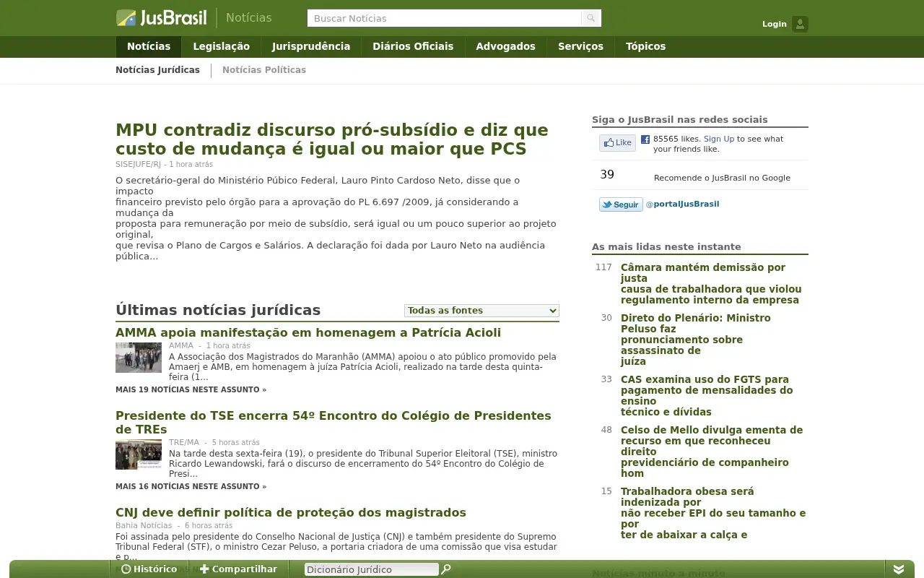The width and height of the screenshot is (924, 578).
Task: Open the Todas as fontes dropdown
Action: point(481,311)
